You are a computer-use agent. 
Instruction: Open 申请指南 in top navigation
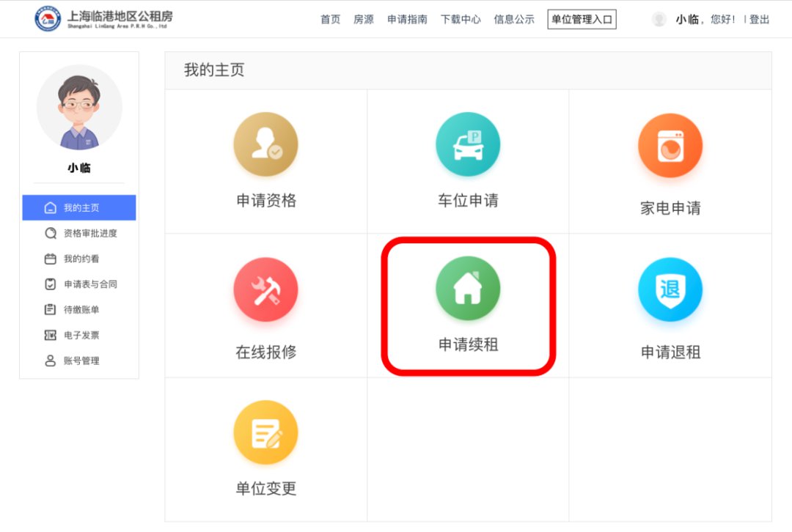point(407,19)
